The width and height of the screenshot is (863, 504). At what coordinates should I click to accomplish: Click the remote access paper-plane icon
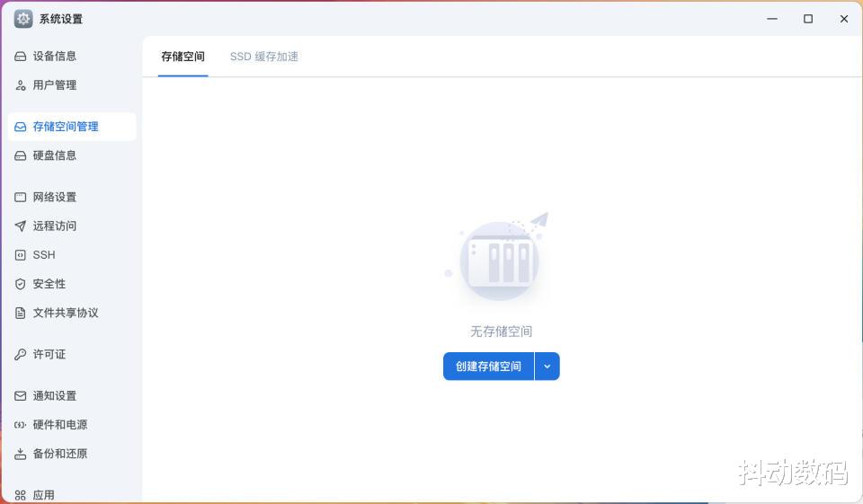[x=21, y=226]
